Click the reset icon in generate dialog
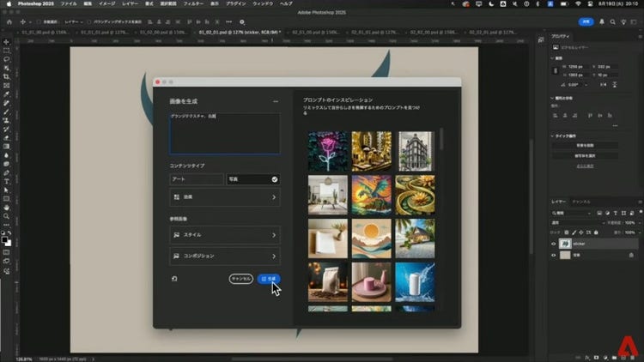 [174, 279]
